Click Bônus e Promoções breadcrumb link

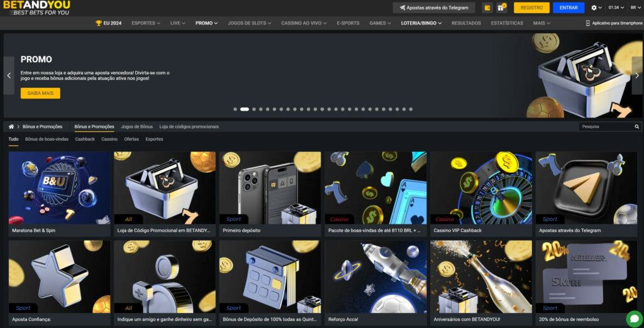(x=42, y=127)
